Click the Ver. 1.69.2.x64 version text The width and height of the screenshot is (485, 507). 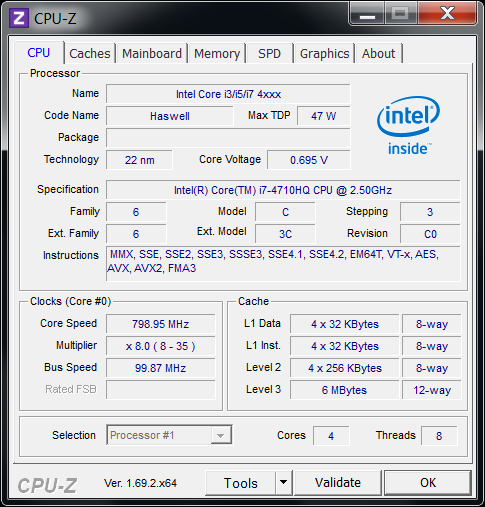140,483
